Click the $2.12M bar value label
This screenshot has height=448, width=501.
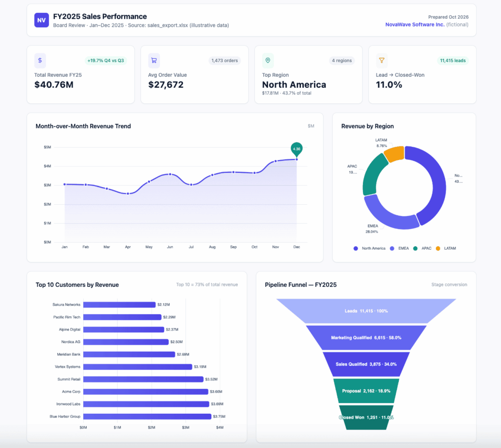pyautogui.click(x=163, y=305)
